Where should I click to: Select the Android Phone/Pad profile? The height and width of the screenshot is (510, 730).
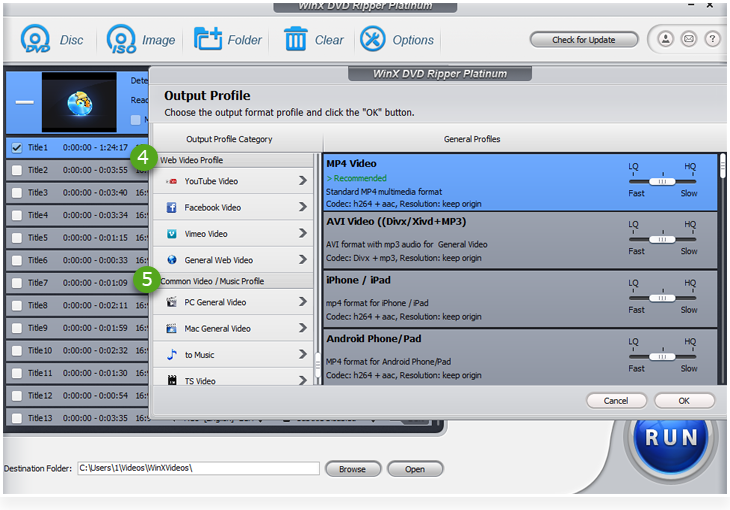520,357
